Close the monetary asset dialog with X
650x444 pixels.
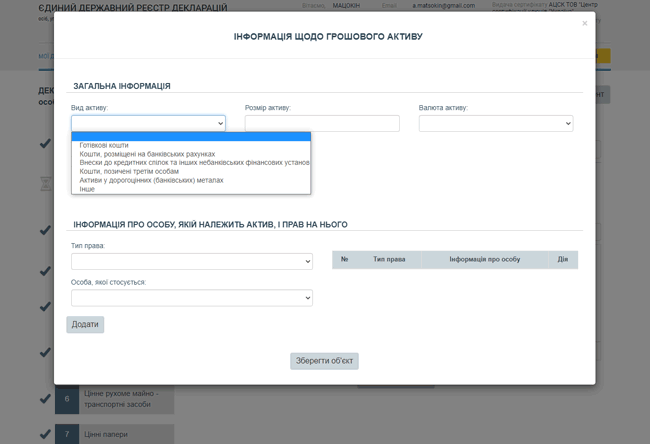tap(585, 23)
